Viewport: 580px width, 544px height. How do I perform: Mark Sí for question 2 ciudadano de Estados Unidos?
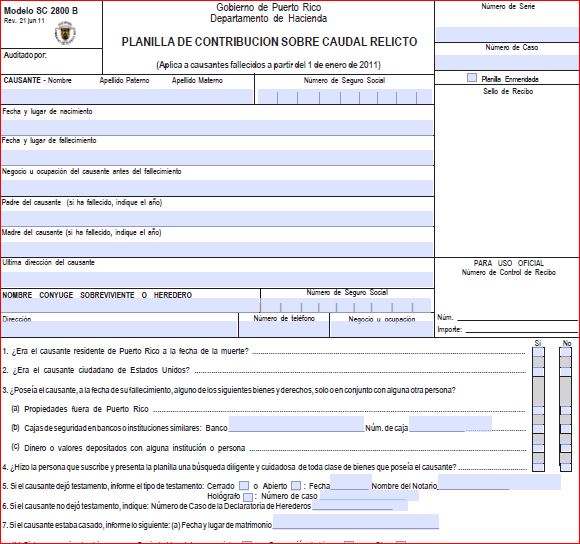[x=538, y=372]
